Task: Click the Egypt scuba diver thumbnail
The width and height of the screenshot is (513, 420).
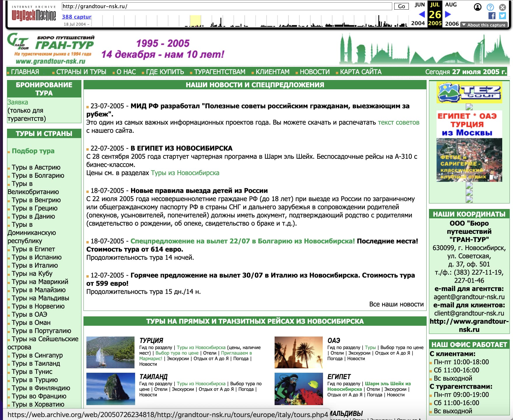Action: [299, 388]
